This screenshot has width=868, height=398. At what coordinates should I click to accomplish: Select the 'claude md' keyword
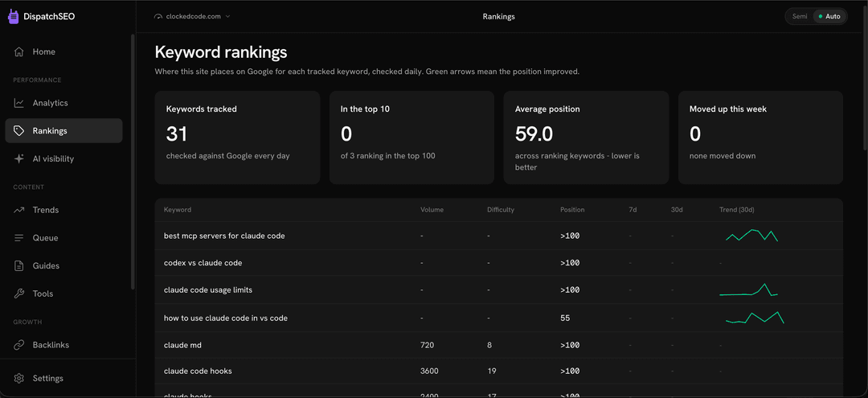[x=182, y=346]
